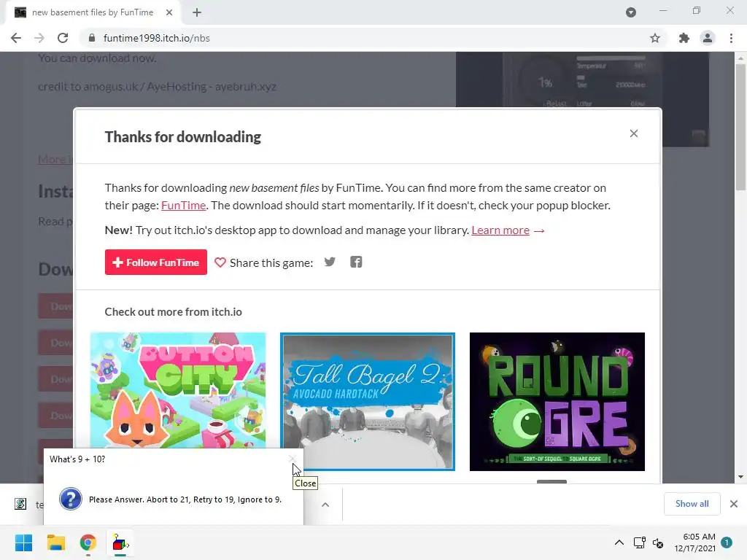Open File Explorer from the taskbar
This screenshot has height=560, width=747.
click(55, 542)
